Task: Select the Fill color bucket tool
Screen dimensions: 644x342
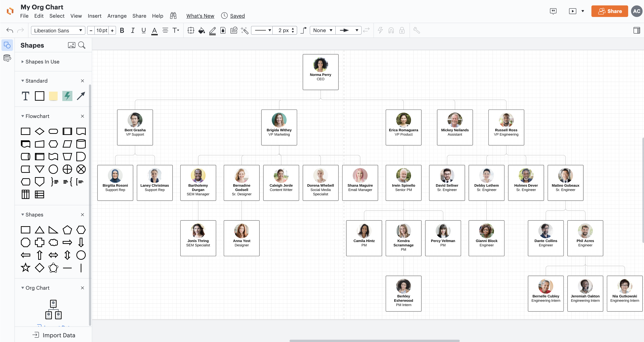Action: pyautogui.click(x=202, y=30)
